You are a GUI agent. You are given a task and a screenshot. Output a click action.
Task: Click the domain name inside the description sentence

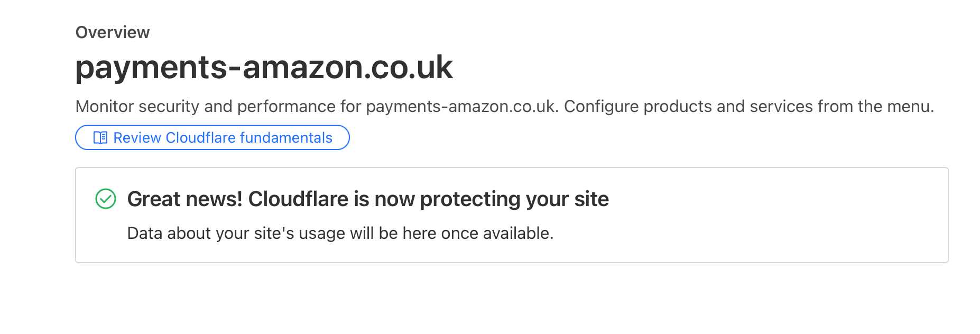pyautogui.click(x=460, y=107)
